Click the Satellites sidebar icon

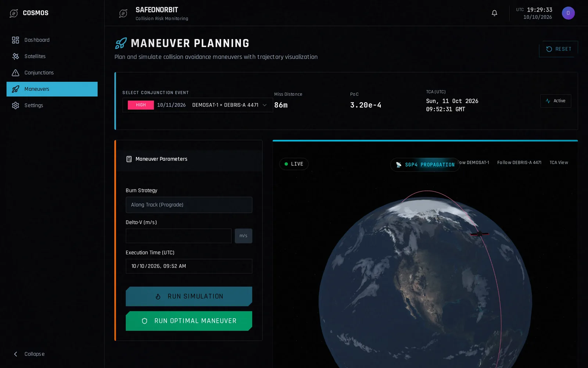[x=15, y=56]
